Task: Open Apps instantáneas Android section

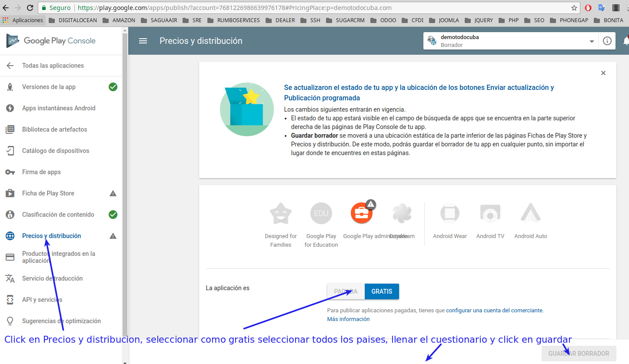Action: point(59,108)
